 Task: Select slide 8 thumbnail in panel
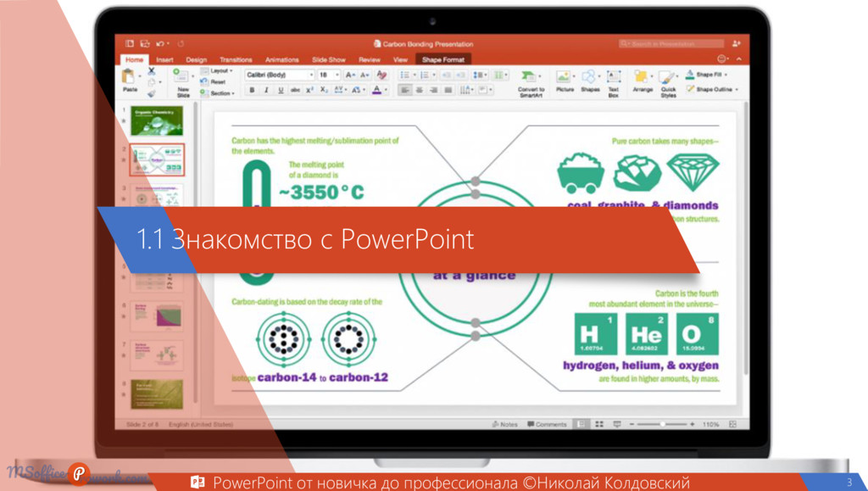[156, 393]
